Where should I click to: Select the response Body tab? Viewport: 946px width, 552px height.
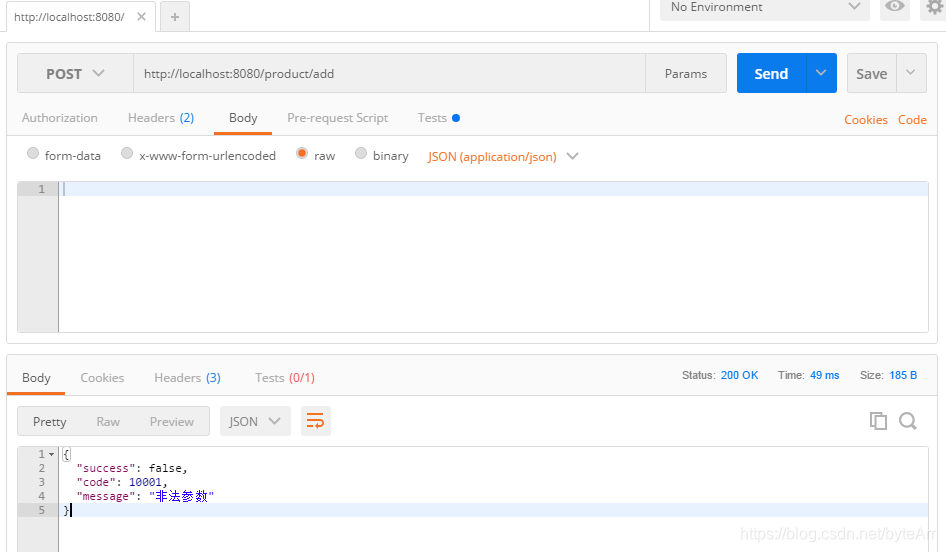36,378
